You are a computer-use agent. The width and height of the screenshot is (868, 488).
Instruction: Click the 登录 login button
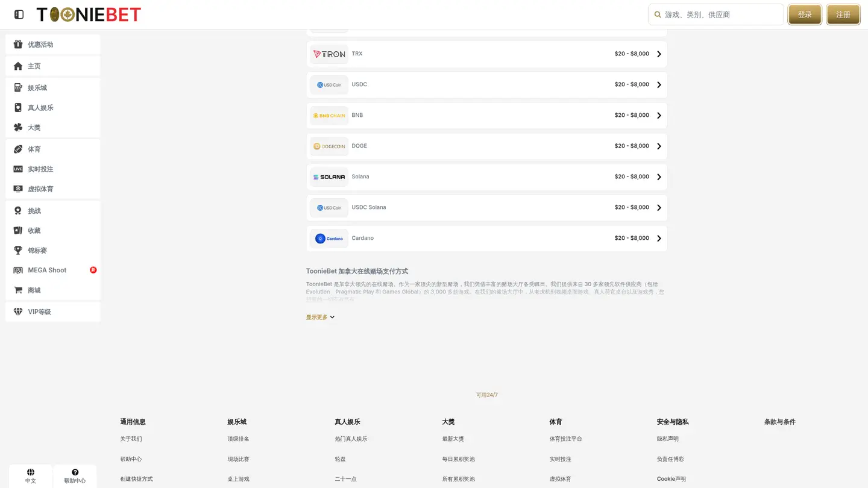805,14
